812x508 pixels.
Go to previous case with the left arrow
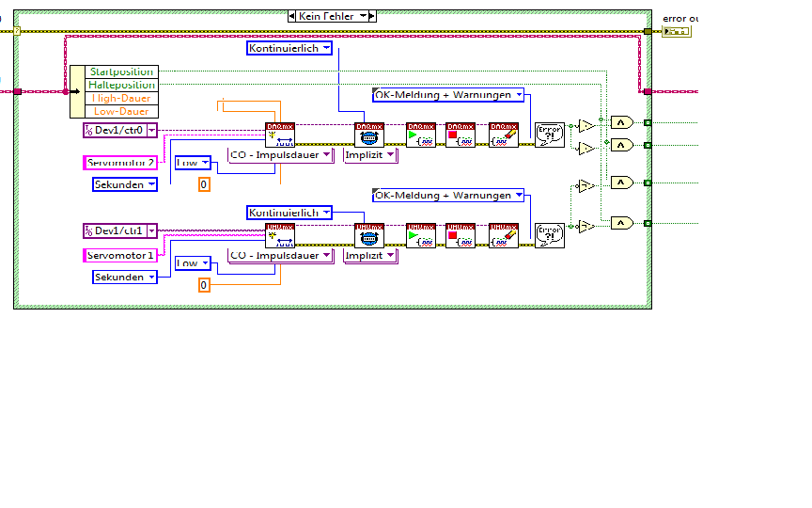pos(292,16)
